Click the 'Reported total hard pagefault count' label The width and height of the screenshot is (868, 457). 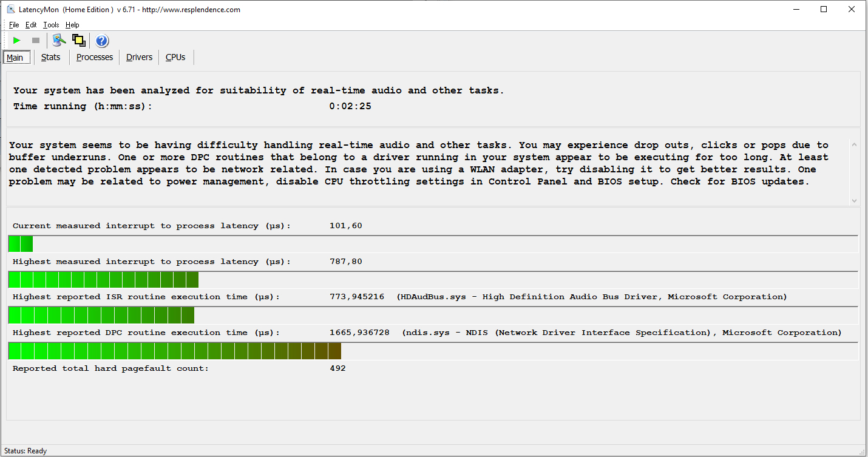[110, 368]
